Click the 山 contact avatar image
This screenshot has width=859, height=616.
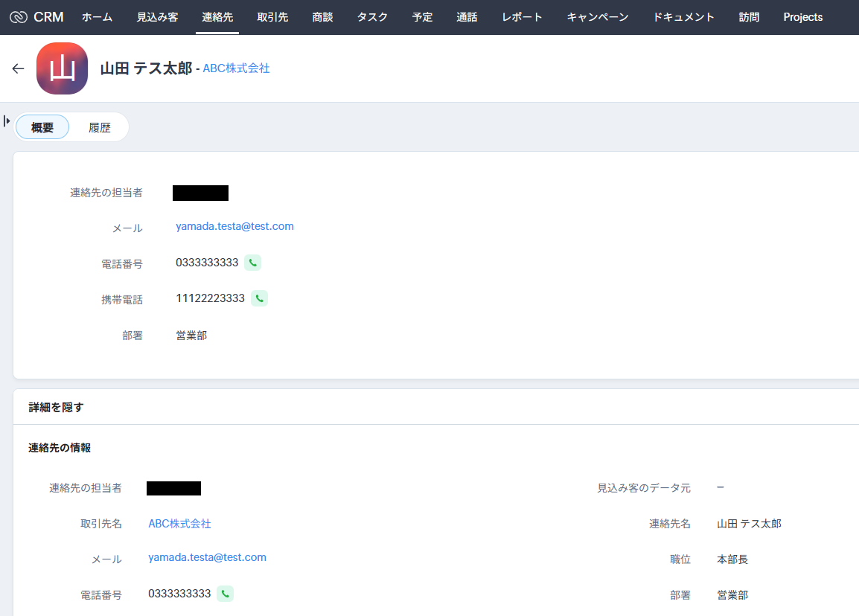(x=62, y=68)
